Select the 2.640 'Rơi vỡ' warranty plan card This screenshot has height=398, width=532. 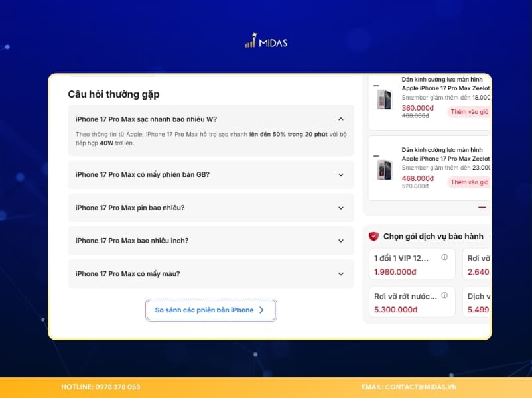pyautogui.click(x=478, y=264)
